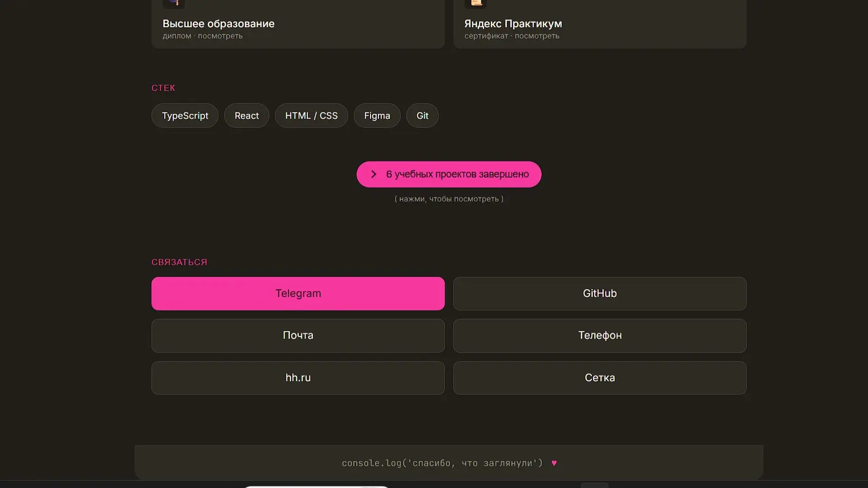Click the нажми, чтобы посмотреть hint
The image size is (868, 488).
[x=449, y=199]
